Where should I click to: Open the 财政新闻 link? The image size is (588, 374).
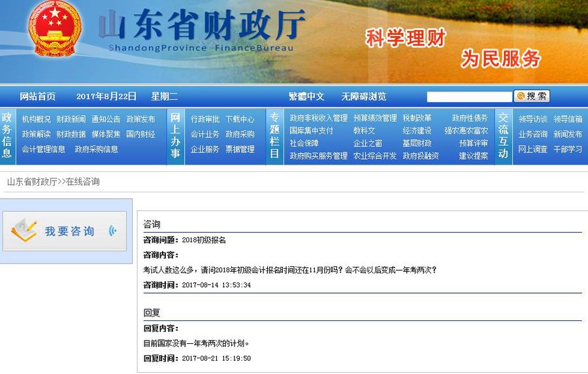pyautogui.click(x=71, y=119)
